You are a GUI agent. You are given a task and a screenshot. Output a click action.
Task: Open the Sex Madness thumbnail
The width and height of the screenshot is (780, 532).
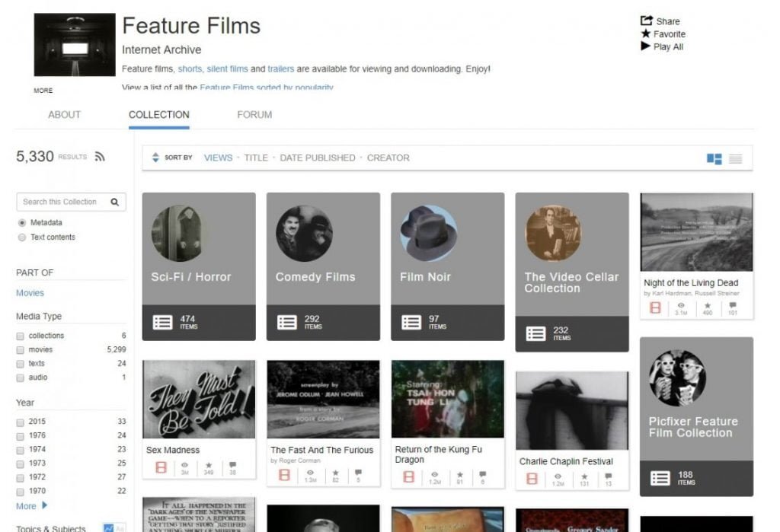click(199, 400)
